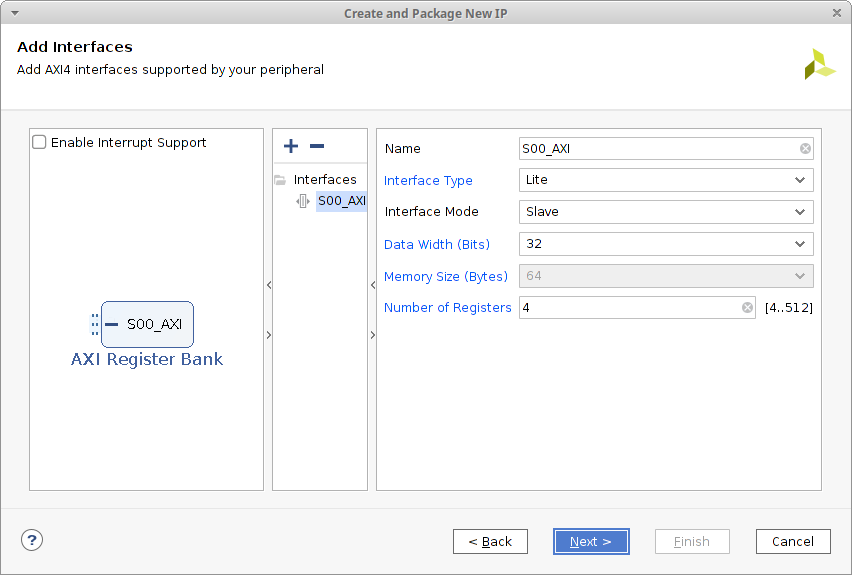Collapse the S00_AXI port using the minus in the block diagram
Screen dimensions: 852x575
tap(112, 324)
